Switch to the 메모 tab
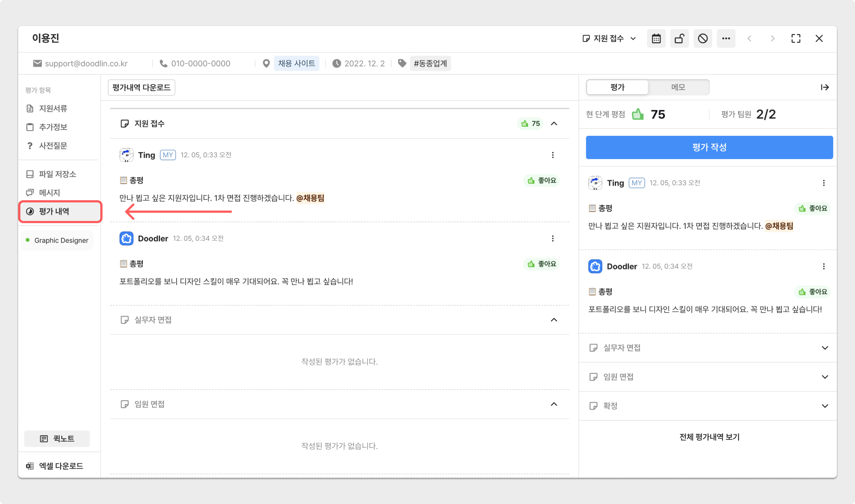Image resolution: width=855 pixels, height=504 pixels. [678, 87]
